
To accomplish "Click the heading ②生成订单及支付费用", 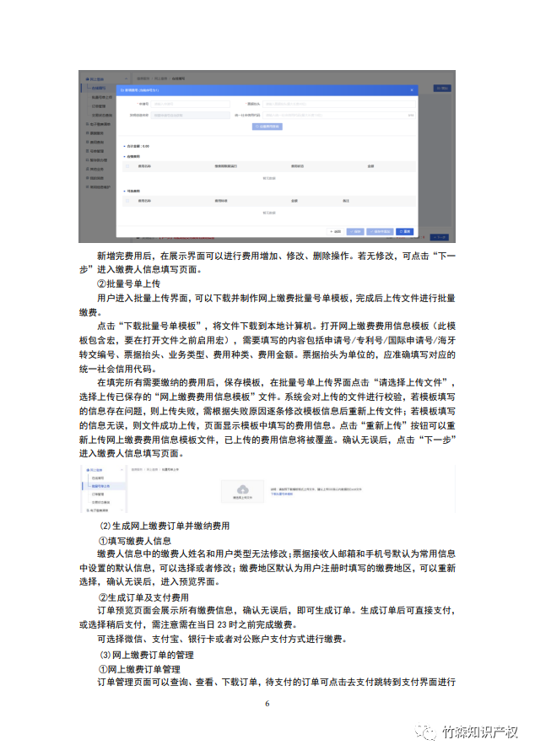I will pos(143,597).
